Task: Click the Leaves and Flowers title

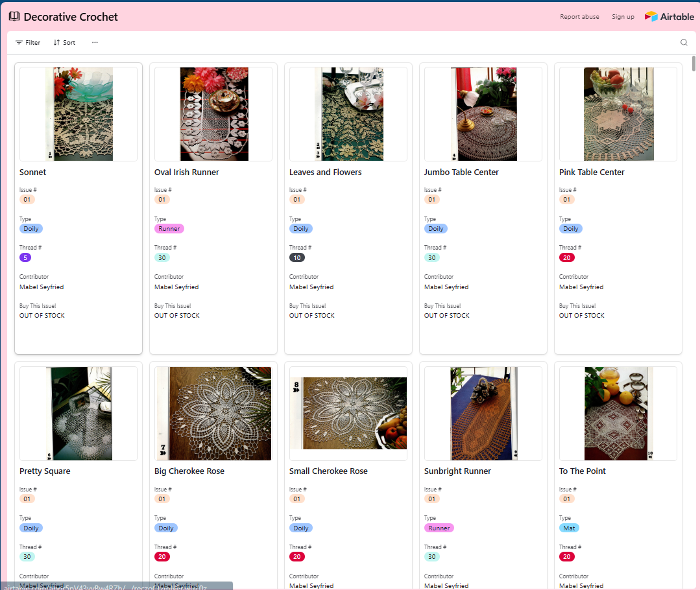Action: [x=326, y=172]
